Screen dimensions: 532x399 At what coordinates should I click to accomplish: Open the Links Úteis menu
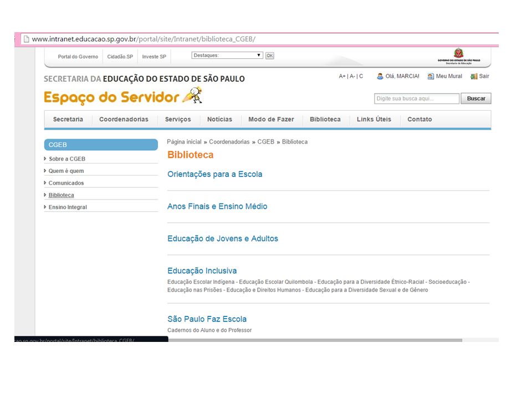[x=374, y=120]
